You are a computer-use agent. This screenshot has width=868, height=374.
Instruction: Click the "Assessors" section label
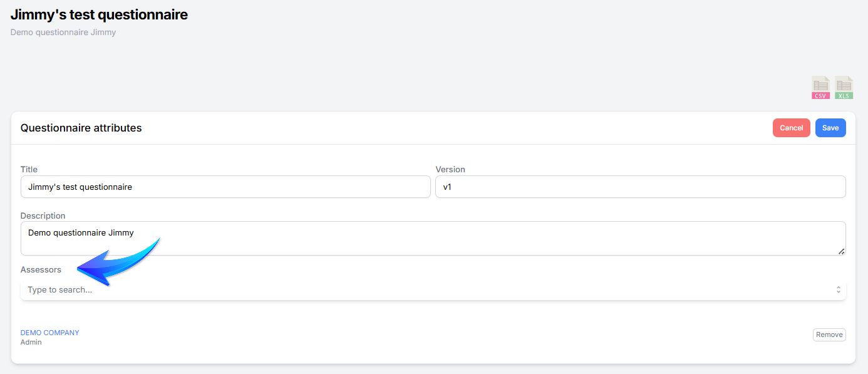click(41, 269)
